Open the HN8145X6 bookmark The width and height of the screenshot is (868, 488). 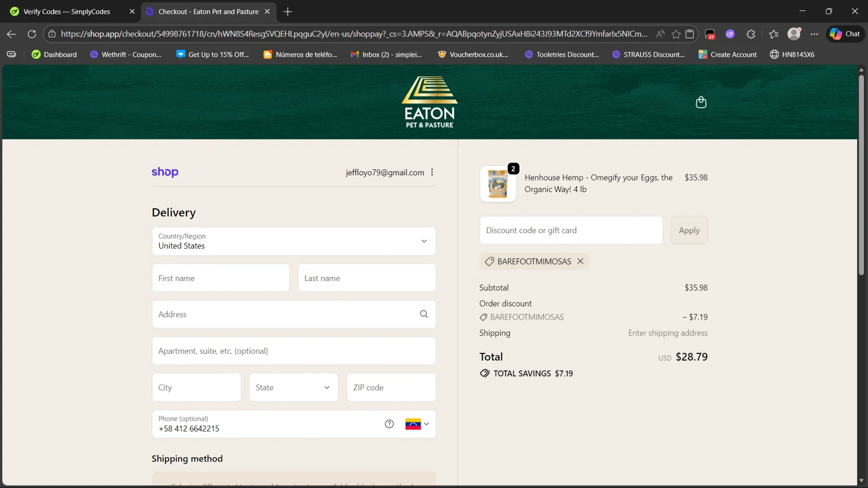[x=792, y=54]
